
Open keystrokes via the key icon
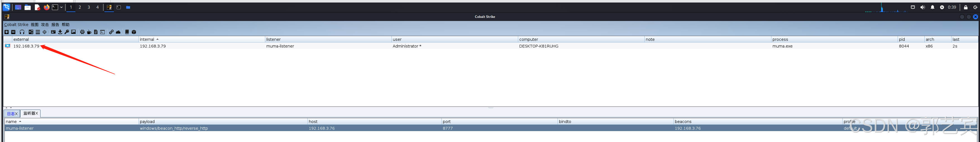(66, 32)
